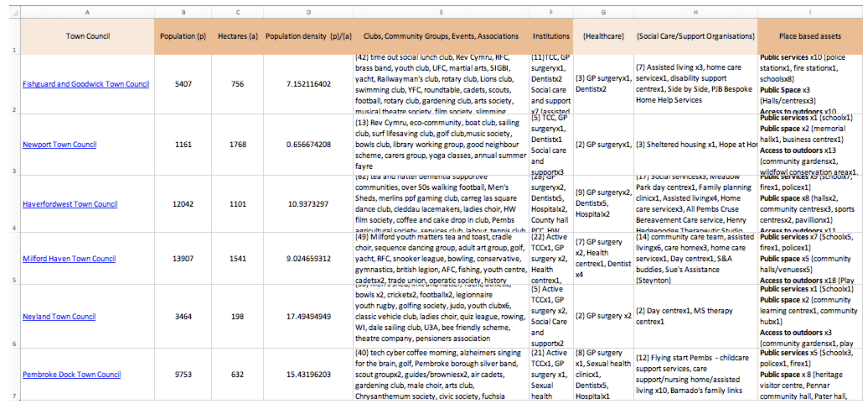868x401 pixels.
Task: Open Fishguard and Goodwick Town Council link
Action: (x=86, y=84)
